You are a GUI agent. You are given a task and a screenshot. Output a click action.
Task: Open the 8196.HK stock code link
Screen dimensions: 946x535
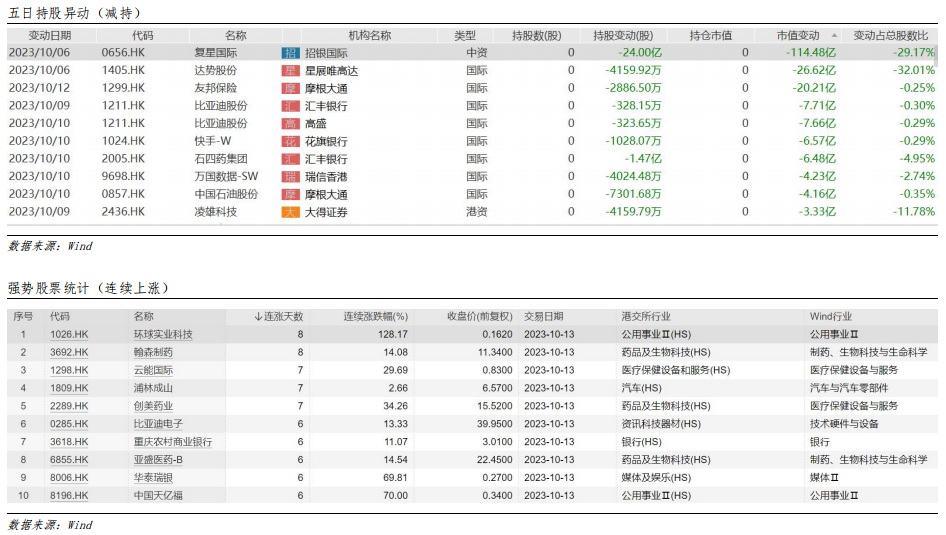pos(69,496)
